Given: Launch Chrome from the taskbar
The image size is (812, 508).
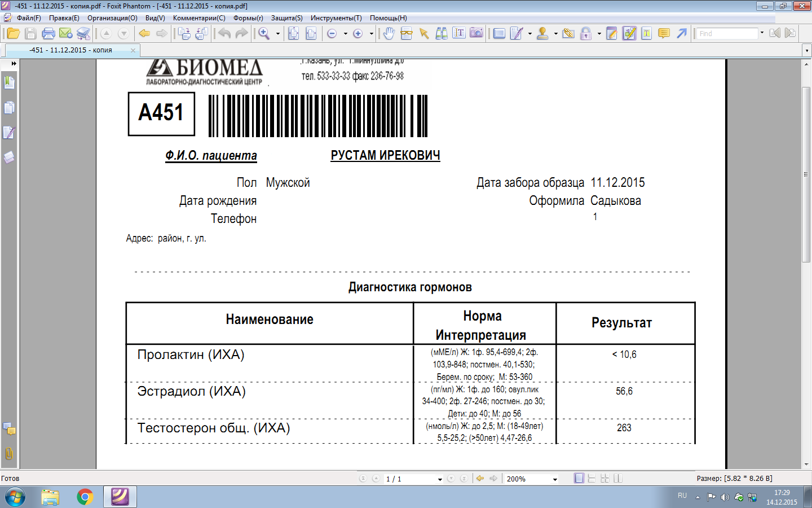Looking at the screenshot, I should click(x=85, y=497).
